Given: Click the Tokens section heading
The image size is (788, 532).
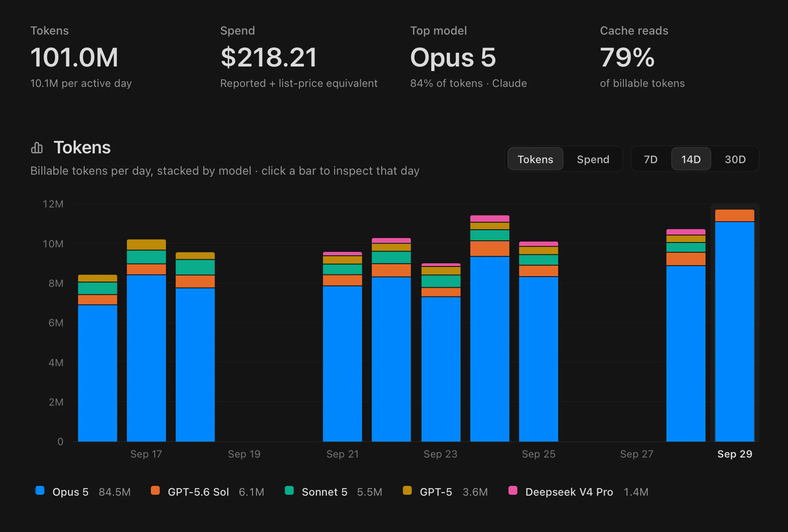Looking at the screenshot, I should pyautogui.click(x=82, y=148).
